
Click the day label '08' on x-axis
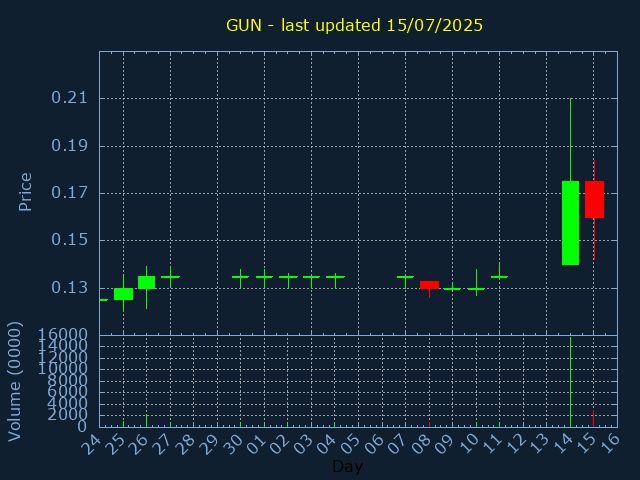pos(420,444)
